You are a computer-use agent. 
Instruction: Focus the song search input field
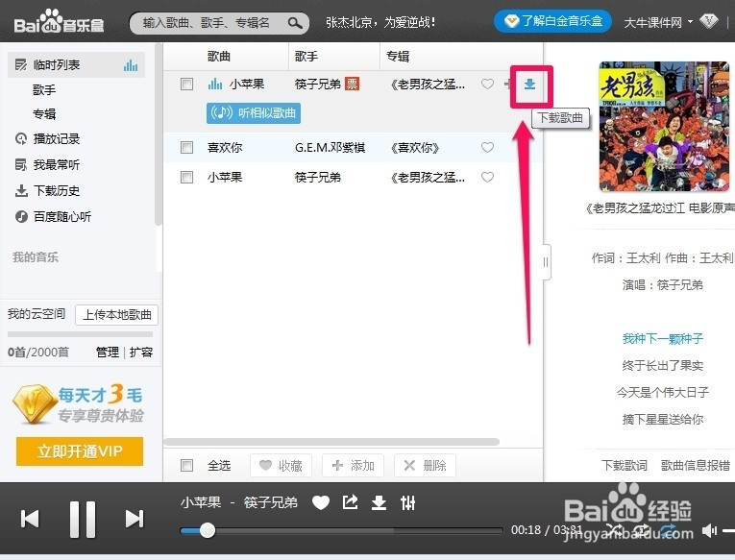(x=212, y=22)
